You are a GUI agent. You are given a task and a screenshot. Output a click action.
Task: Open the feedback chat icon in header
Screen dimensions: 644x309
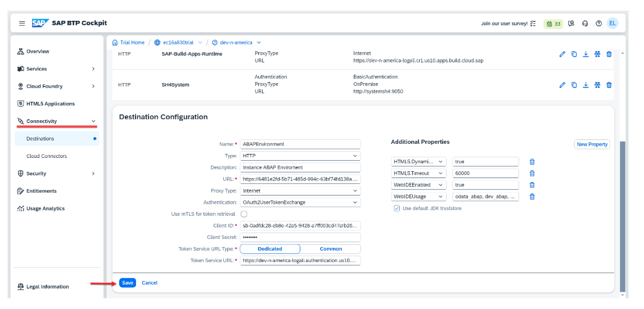[571, 24]
